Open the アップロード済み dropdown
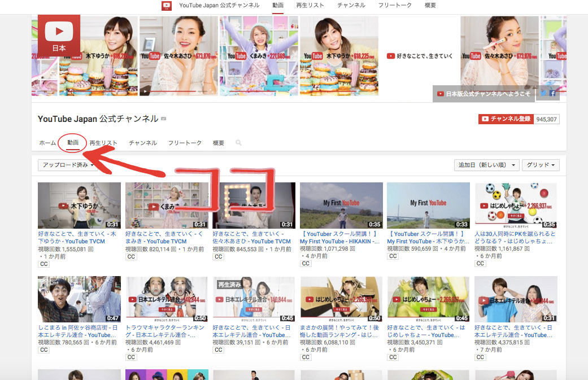Screen dimensions: 588x380 68,165
